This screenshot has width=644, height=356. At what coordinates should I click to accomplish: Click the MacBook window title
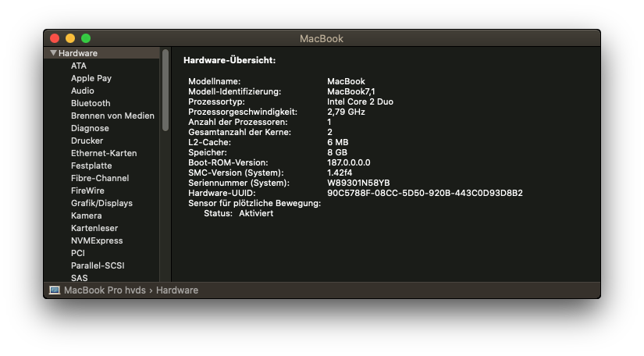pyautogui.click(x=322, y=38)
